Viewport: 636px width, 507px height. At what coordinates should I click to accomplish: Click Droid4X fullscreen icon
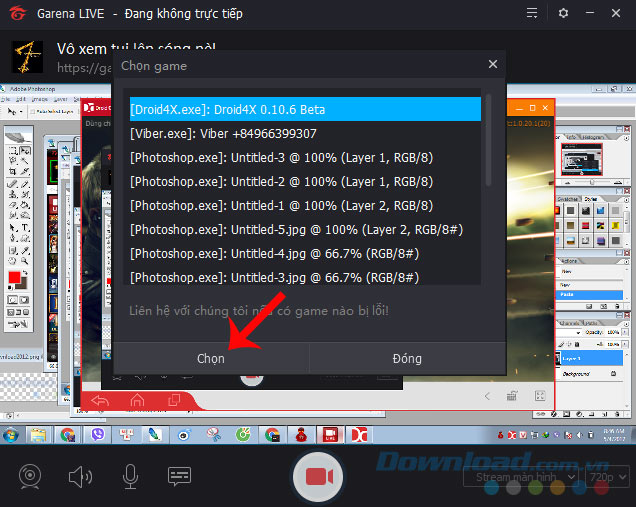point(540,395)
